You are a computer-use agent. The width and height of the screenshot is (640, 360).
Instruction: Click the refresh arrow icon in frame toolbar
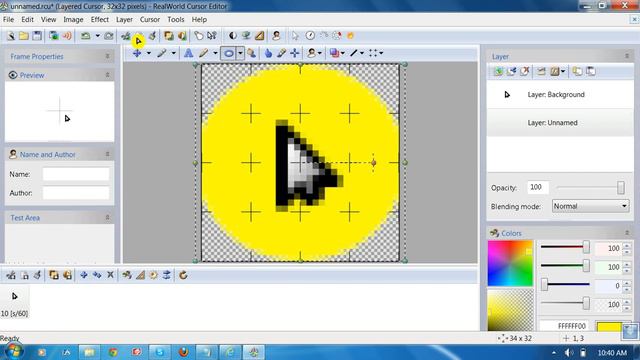click(183, 275)
